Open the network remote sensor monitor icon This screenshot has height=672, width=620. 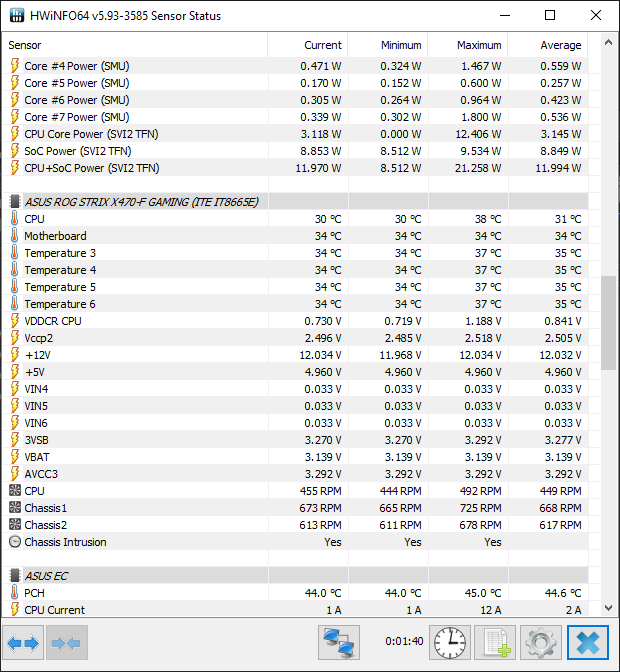(339, 642)
